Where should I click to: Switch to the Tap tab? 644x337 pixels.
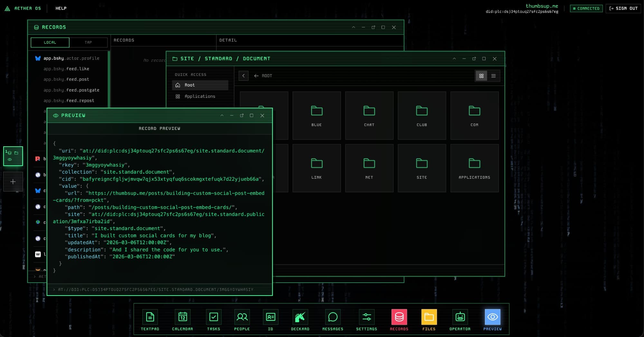point(88,42)
